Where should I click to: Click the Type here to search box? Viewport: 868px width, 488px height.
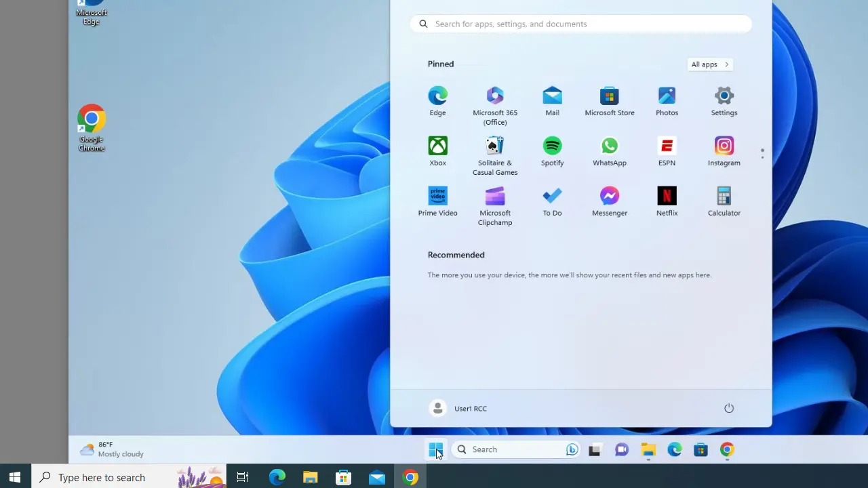(x=129, y=477)
